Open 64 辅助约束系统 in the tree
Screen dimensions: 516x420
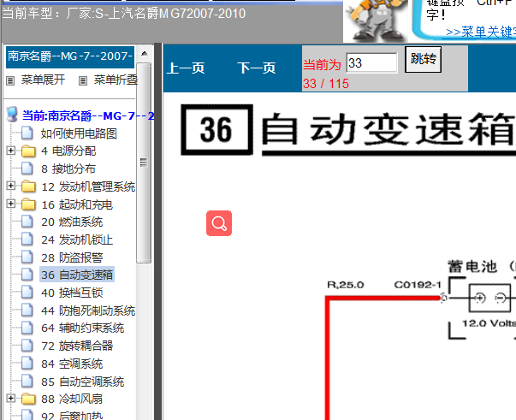(x=83, y=328)
